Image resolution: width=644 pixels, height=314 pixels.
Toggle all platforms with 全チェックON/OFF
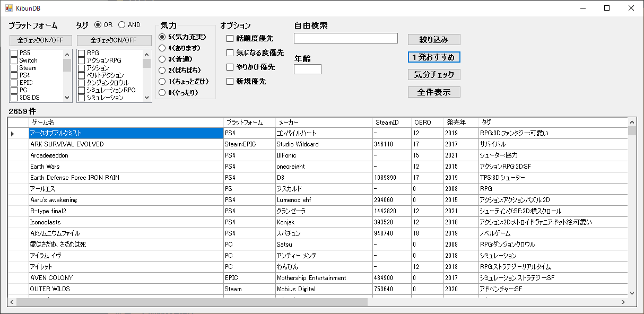pos(40,40)
